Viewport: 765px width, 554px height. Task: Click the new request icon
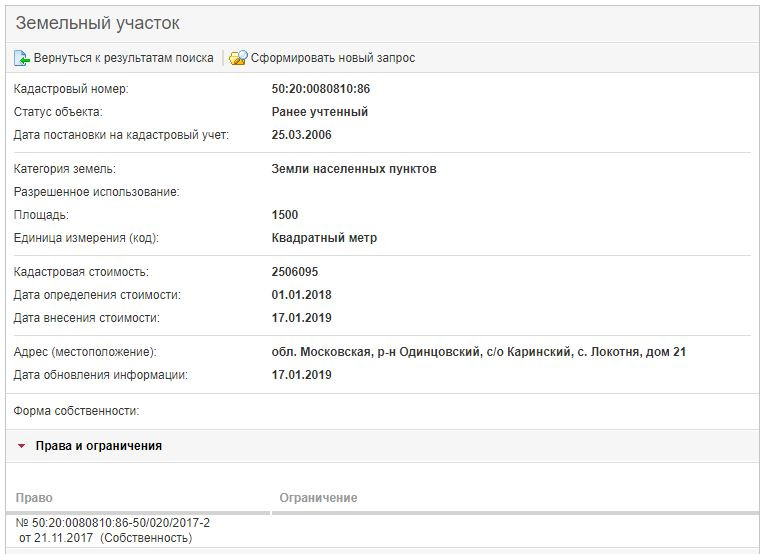pos(237,58)
